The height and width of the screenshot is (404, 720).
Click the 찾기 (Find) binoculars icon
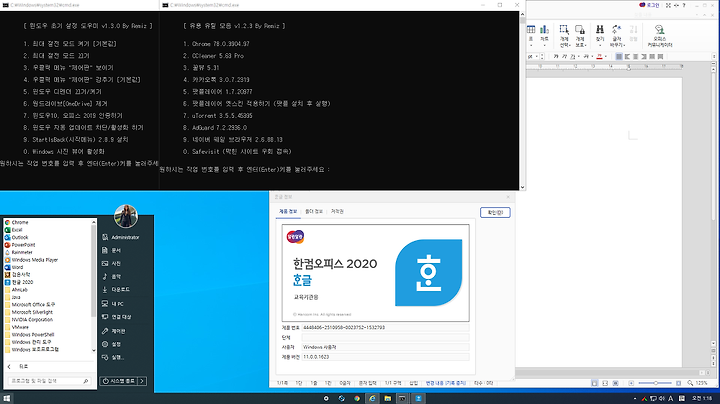pyautogui.click(x=600, y=30)
